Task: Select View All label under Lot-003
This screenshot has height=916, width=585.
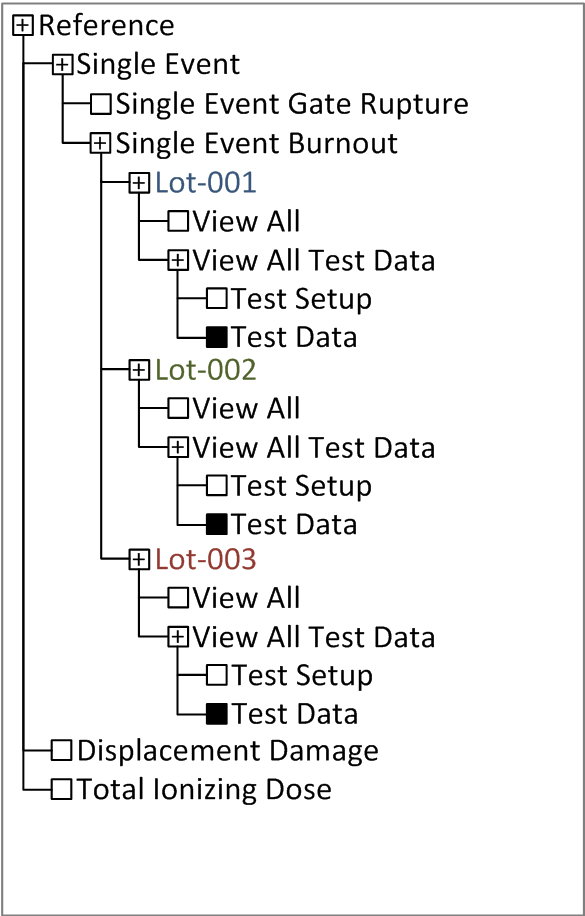Action: click(x=247, y=598)
